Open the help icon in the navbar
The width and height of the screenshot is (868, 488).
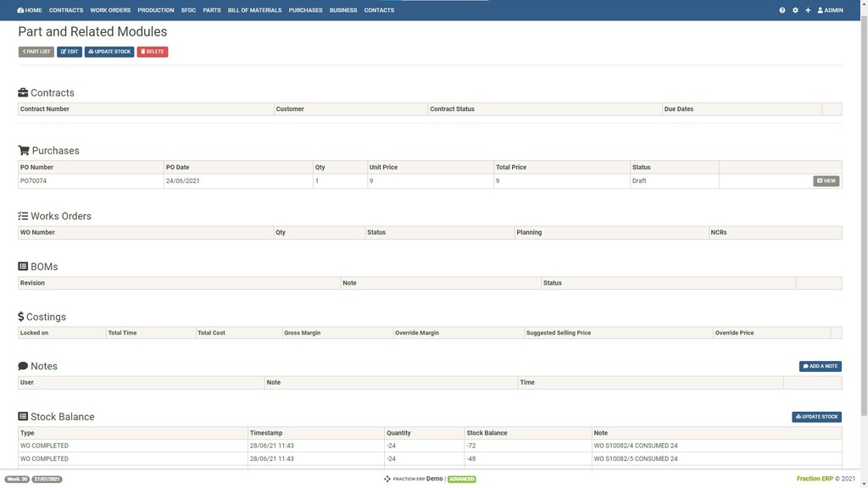[782, 10]
